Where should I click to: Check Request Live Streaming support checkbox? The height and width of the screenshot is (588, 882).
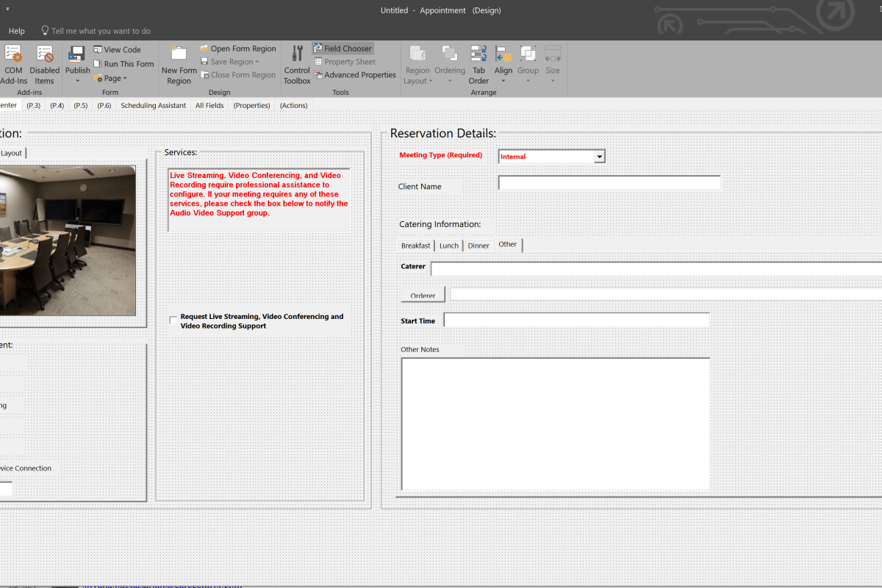(173, 320)
